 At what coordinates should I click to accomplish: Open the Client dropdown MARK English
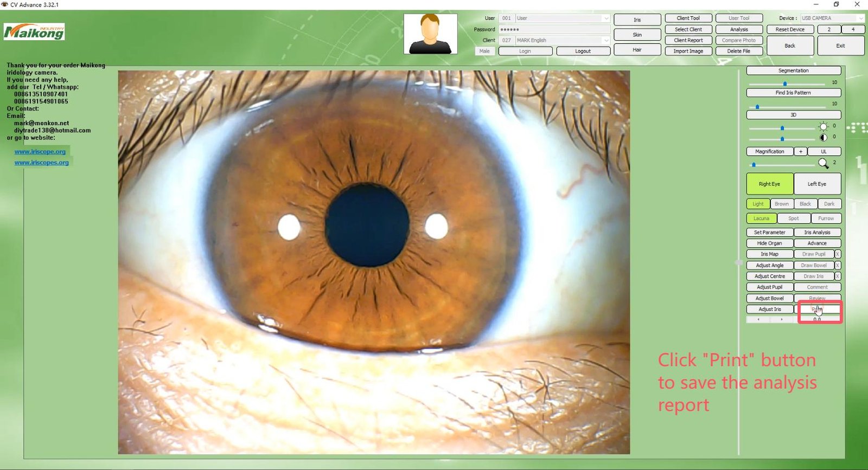coord(606,40)
